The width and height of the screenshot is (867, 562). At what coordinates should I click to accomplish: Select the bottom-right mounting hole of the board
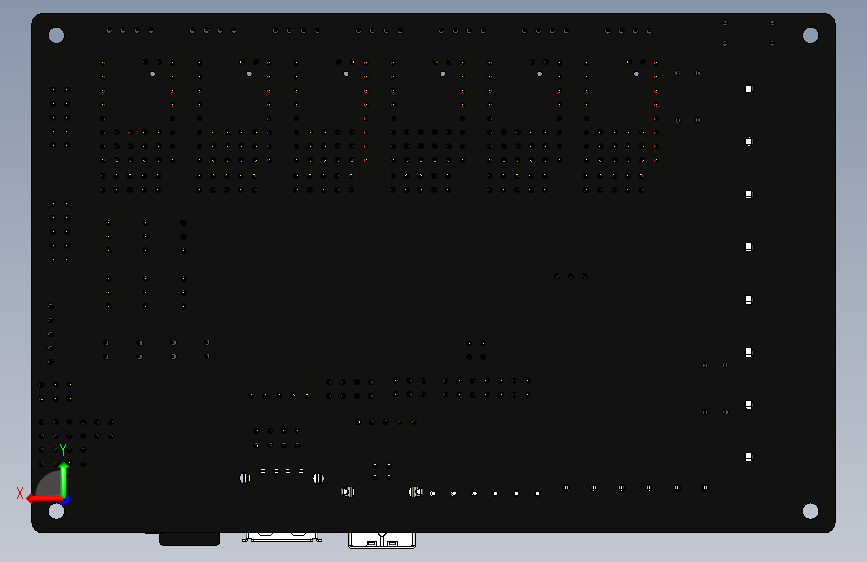[810, 511]
